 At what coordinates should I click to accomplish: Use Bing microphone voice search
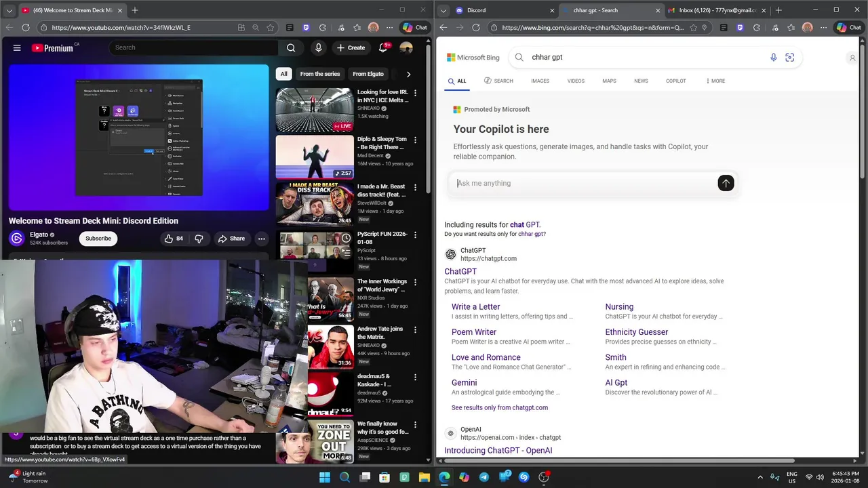click(773, 57)
